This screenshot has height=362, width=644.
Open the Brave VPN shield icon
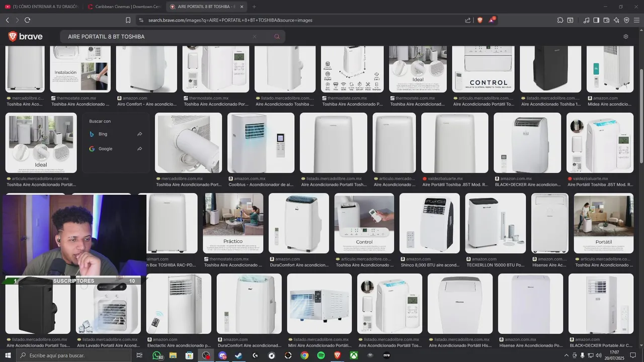pyautogui.click(x=626, y=20)
